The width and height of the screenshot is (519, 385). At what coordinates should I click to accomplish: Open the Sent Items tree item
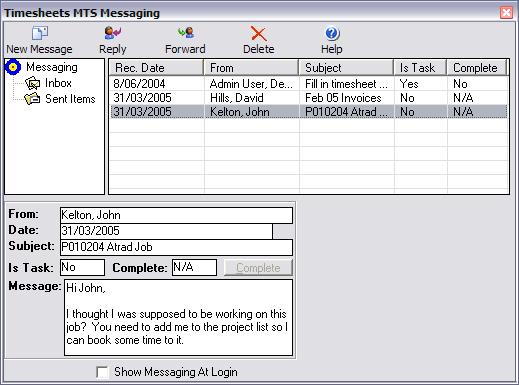pos(70,99)
